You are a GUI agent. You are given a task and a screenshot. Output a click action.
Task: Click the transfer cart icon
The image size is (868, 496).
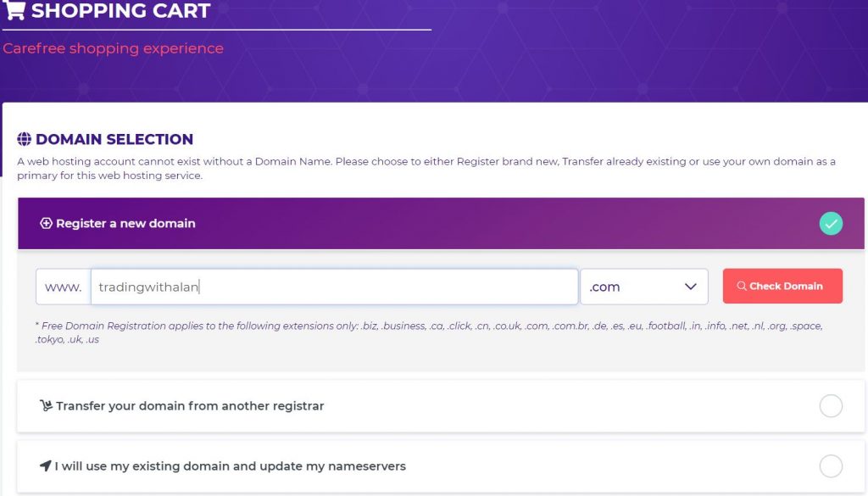pyautogui.click(x=47, y=406)
